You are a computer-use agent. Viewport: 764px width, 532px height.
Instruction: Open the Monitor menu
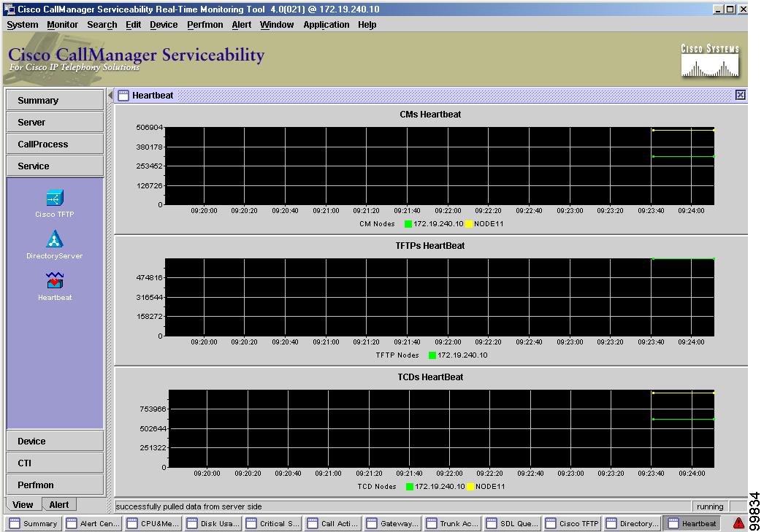[62, 25]
